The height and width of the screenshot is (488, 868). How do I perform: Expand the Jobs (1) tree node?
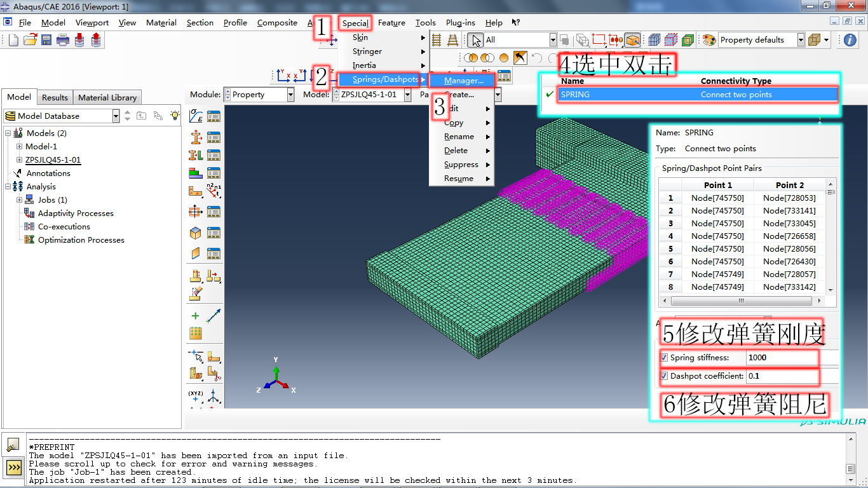(19, 200)
